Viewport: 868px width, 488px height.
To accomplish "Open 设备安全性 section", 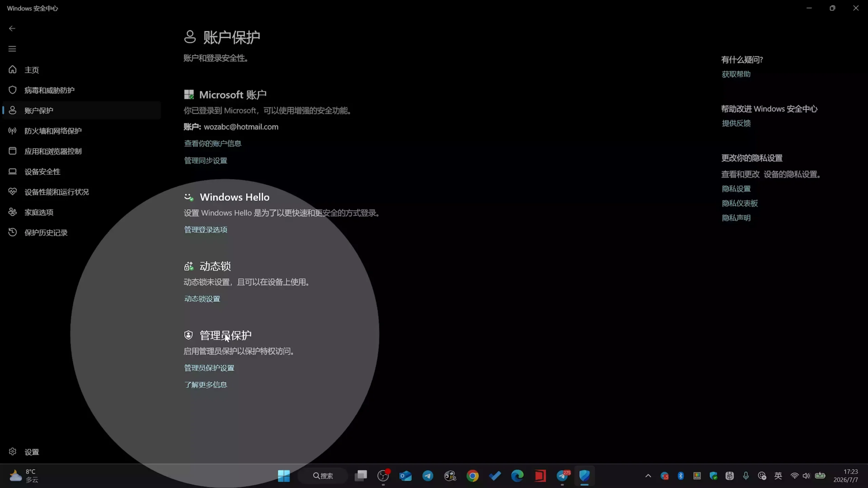I will coord(81,171).
